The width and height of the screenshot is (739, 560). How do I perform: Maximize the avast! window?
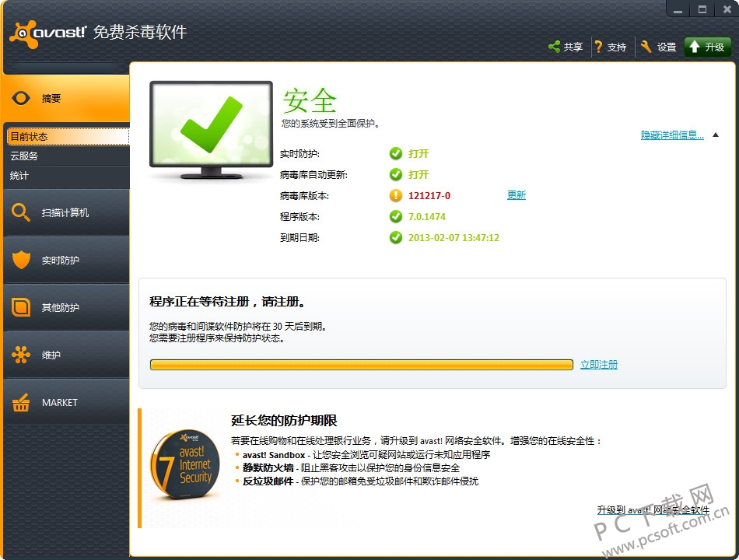[702, 9]
